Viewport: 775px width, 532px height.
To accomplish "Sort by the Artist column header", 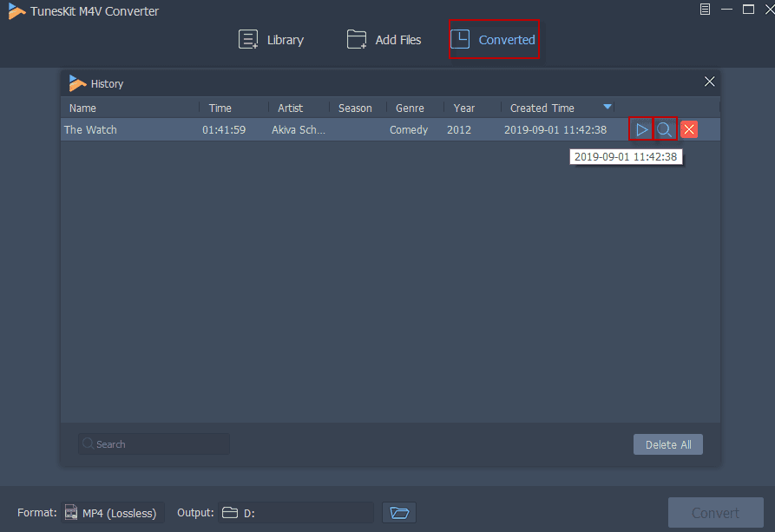I will [290, 108].
